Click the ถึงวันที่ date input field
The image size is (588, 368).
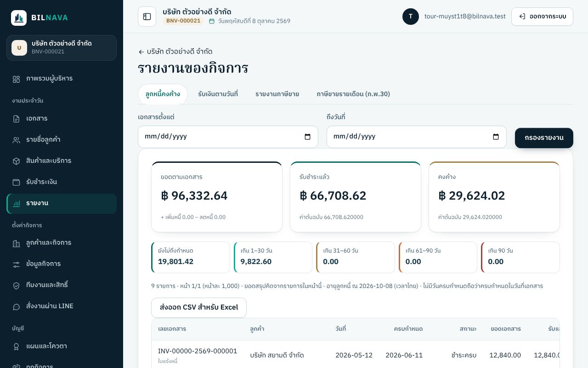[417, 137]
